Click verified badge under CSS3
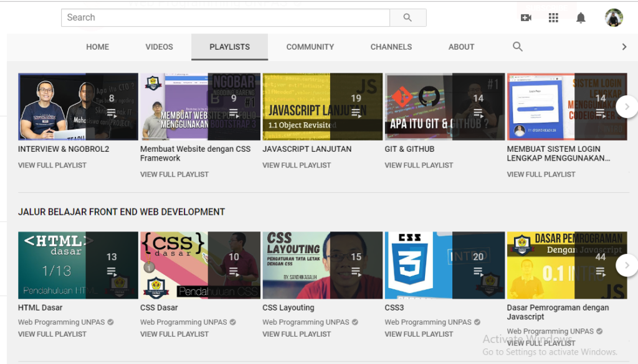Screen dimensions: 638x364 [477, 322]
